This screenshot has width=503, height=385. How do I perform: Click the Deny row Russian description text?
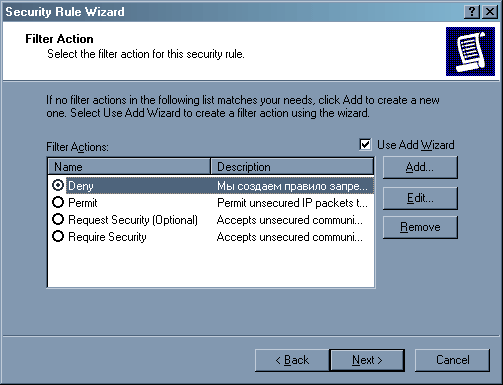pyautogui.click(x=292, y=186)
